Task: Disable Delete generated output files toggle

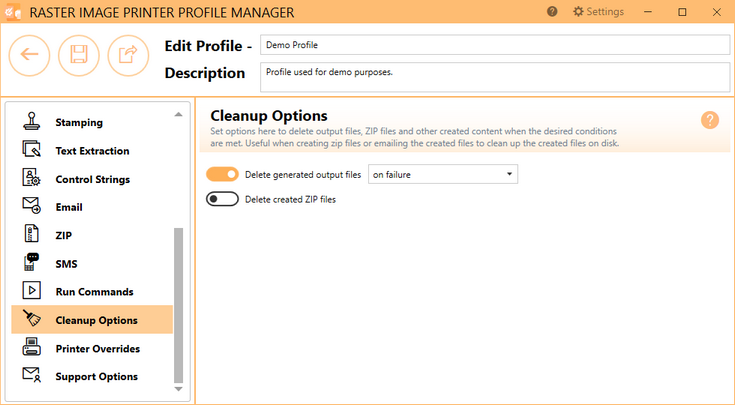Action: (x=222, y=174)
